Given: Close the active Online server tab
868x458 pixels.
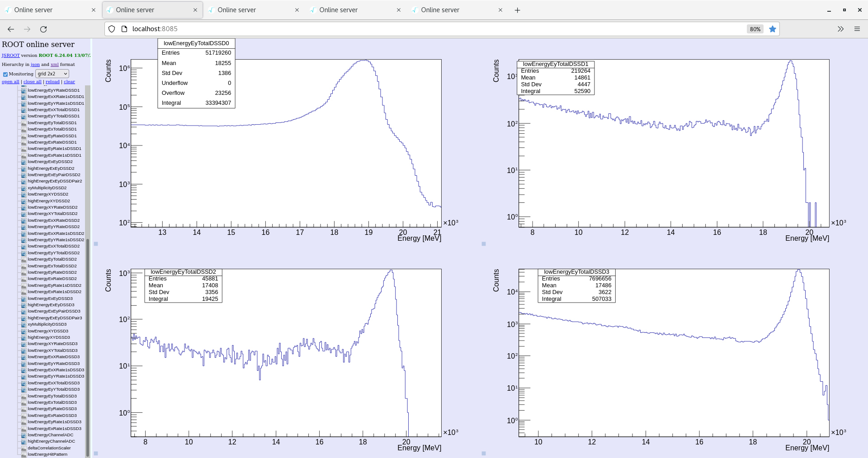Looking at the screenshot, I should pos(195,10).
